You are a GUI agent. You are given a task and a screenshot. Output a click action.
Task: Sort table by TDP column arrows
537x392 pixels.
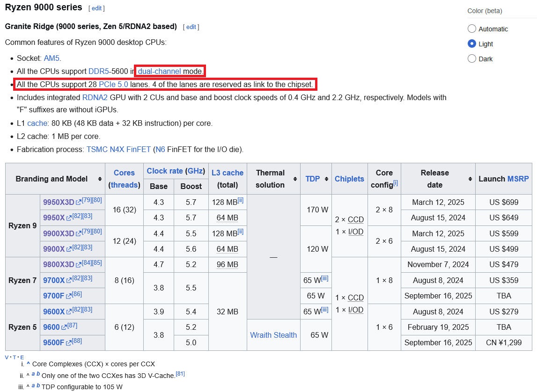pos(326,179)
